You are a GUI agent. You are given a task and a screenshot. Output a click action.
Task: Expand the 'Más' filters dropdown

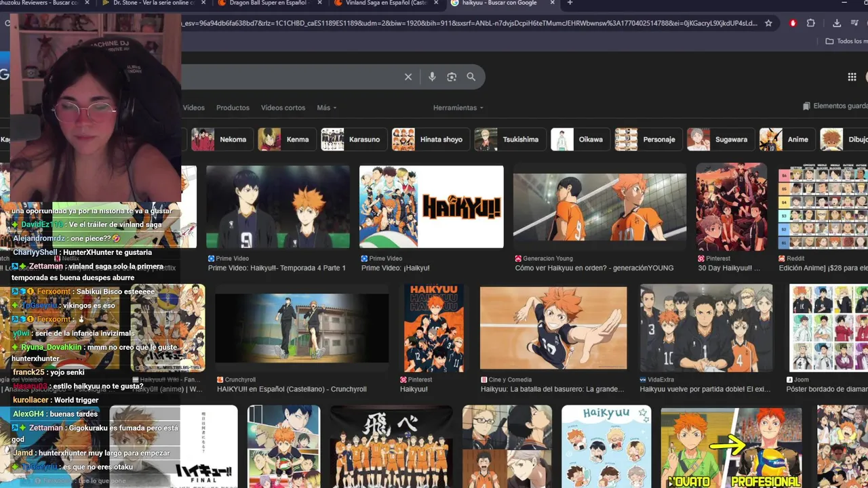(x=326, y=108)
